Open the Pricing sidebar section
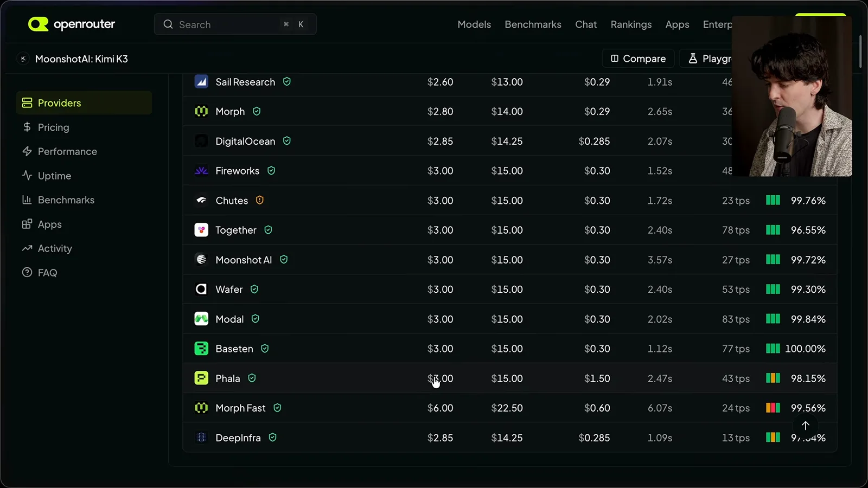Image resolution: width=868 pixels, height=488 pixels. (84, 127)
